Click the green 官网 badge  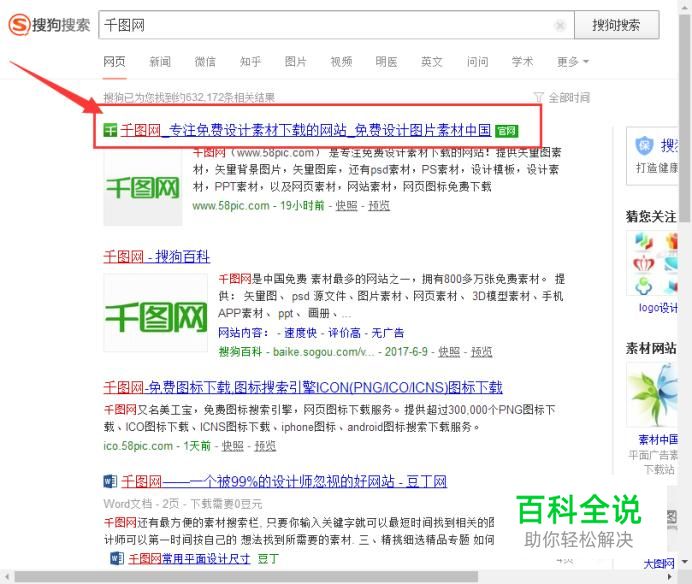pos(507,131)
